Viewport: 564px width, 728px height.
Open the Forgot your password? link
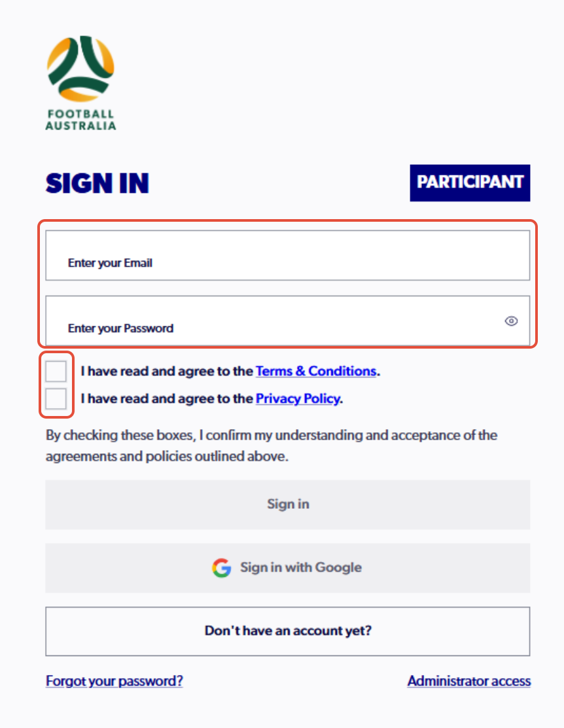115,681
